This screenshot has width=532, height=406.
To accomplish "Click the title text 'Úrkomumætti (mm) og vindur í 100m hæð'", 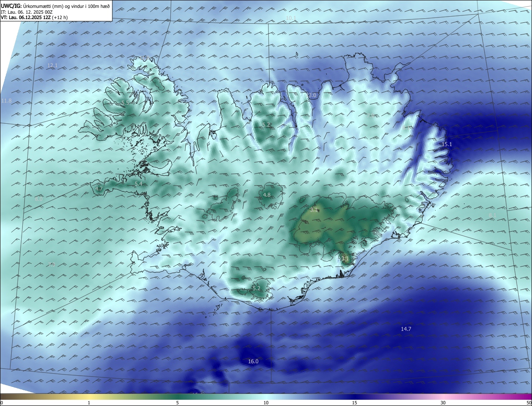I will (66, 6).
